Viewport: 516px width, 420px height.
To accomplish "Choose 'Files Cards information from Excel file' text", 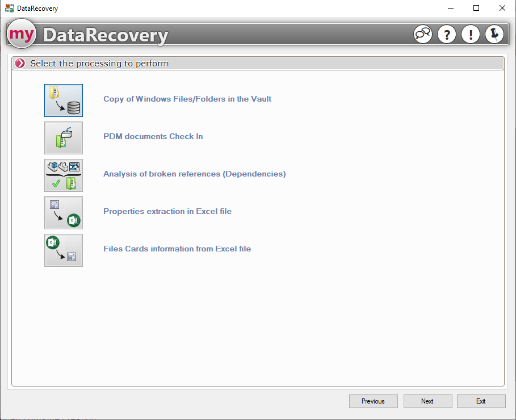I will tap(177, 249).
